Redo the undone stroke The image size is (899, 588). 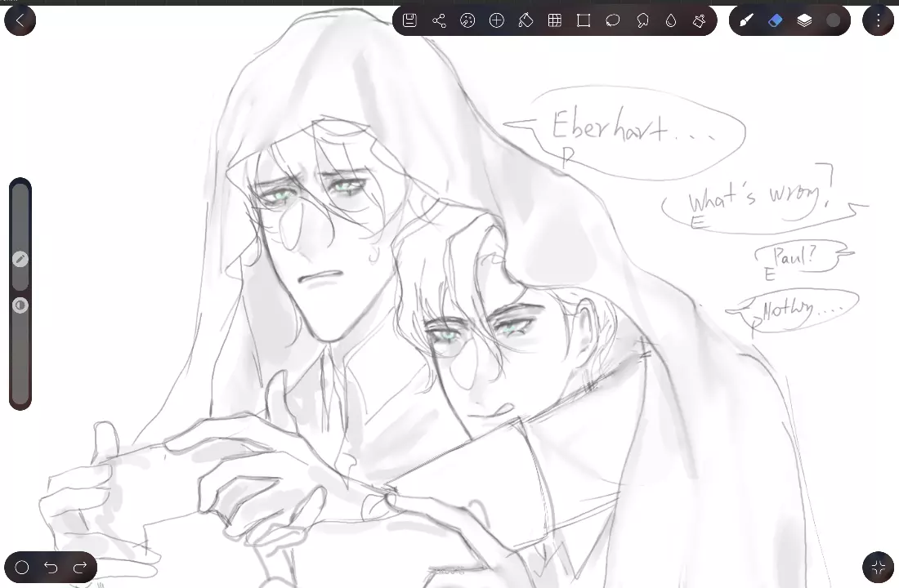click(x=80, y=568)
